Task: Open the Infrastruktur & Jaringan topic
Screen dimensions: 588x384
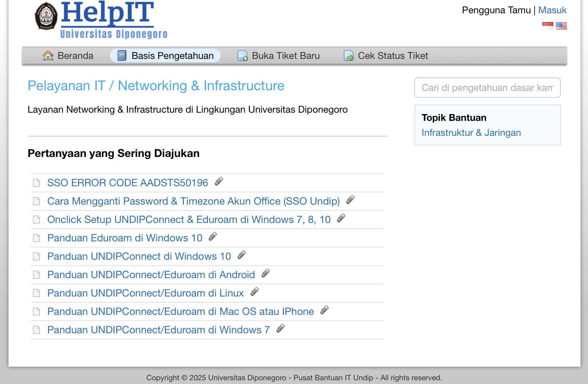Action: (471, 132)
